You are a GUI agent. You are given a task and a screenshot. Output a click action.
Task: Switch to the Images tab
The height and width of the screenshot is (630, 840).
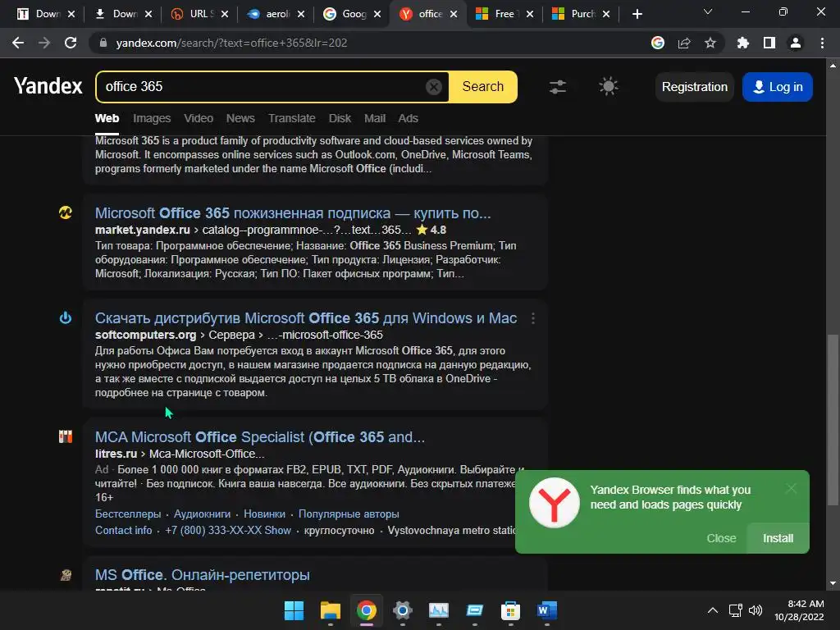(152, 118)
